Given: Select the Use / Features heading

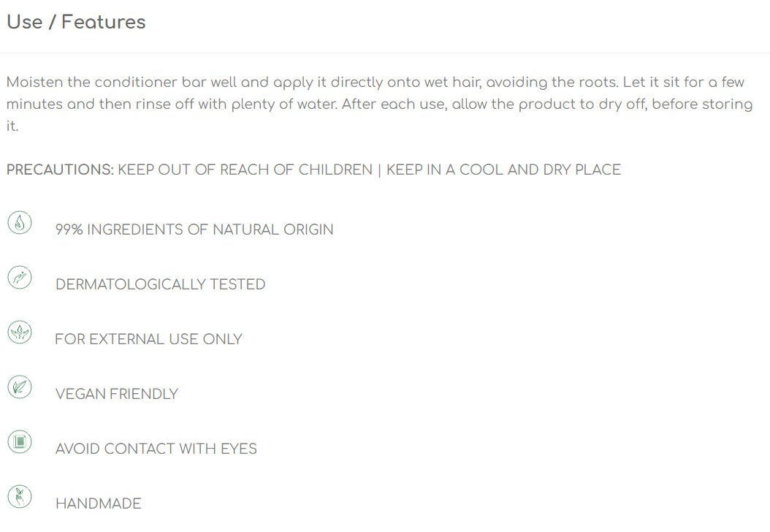Looking at the screenshot, I should coord(76,22).
